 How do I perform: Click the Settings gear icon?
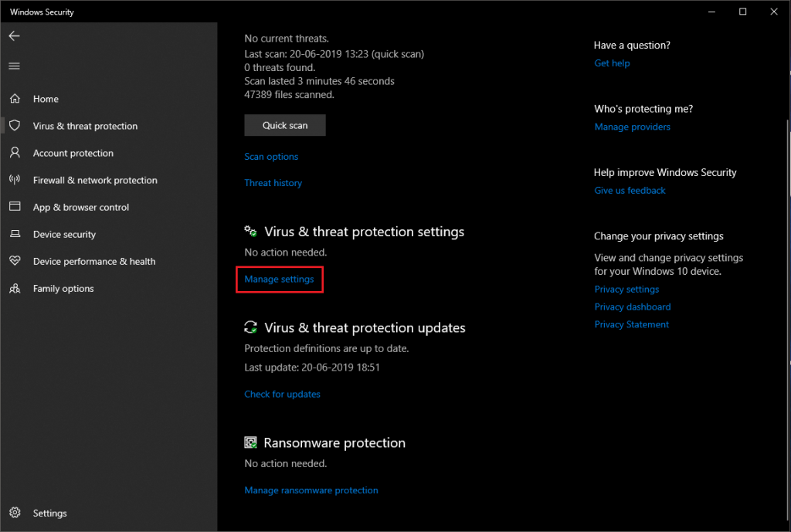15,513
